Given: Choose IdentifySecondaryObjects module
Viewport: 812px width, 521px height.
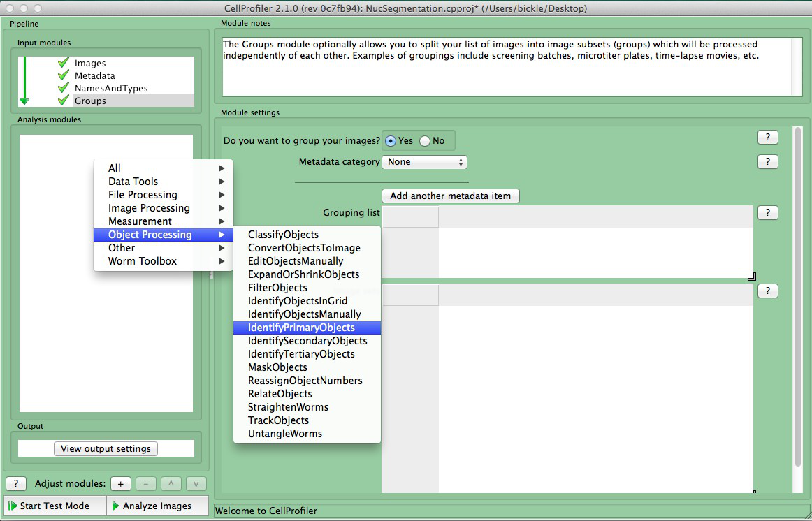Looking at the screenshot, I should point(307,341).
